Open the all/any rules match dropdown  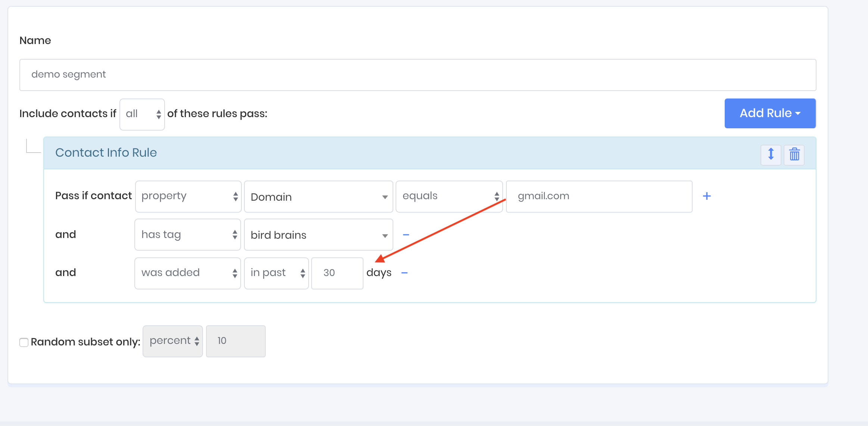pos(142,114)
